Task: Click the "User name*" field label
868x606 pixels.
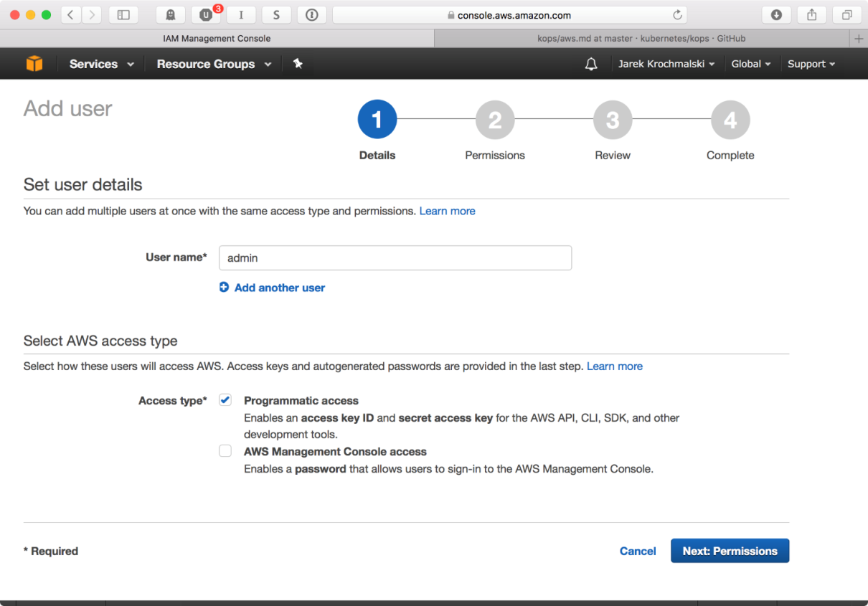Action: (176, 257)
